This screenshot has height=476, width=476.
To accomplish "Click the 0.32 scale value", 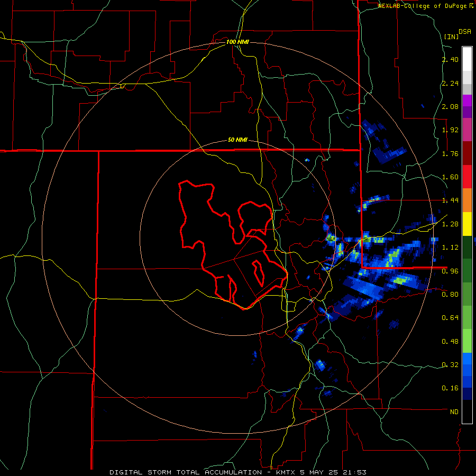I will (x=450, y=365).
